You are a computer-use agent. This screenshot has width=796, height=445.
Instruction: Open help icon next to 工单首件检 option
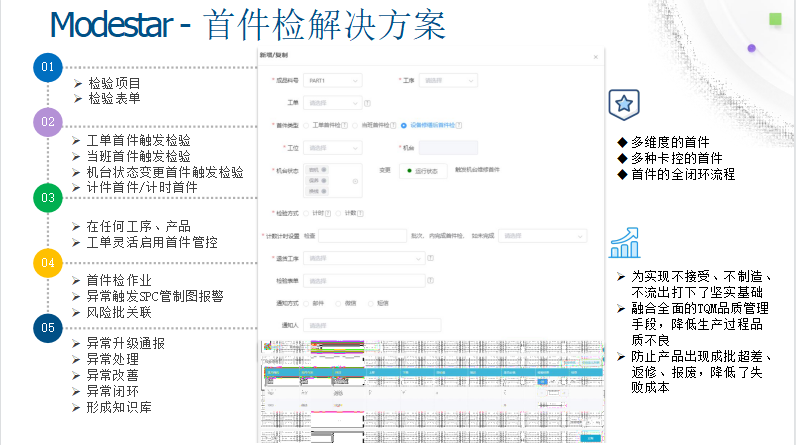coord(345,125)
